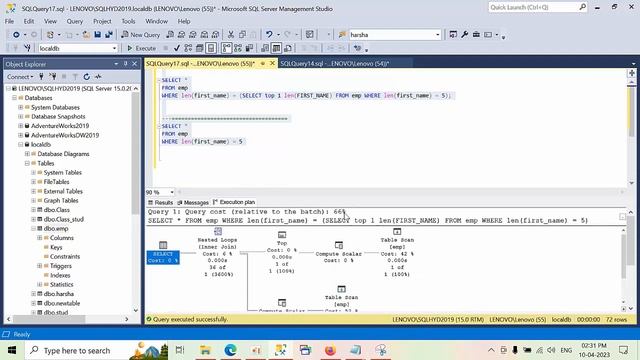
Task: Switch to the Execution plan tab
Action: click(x=234, y=202)
